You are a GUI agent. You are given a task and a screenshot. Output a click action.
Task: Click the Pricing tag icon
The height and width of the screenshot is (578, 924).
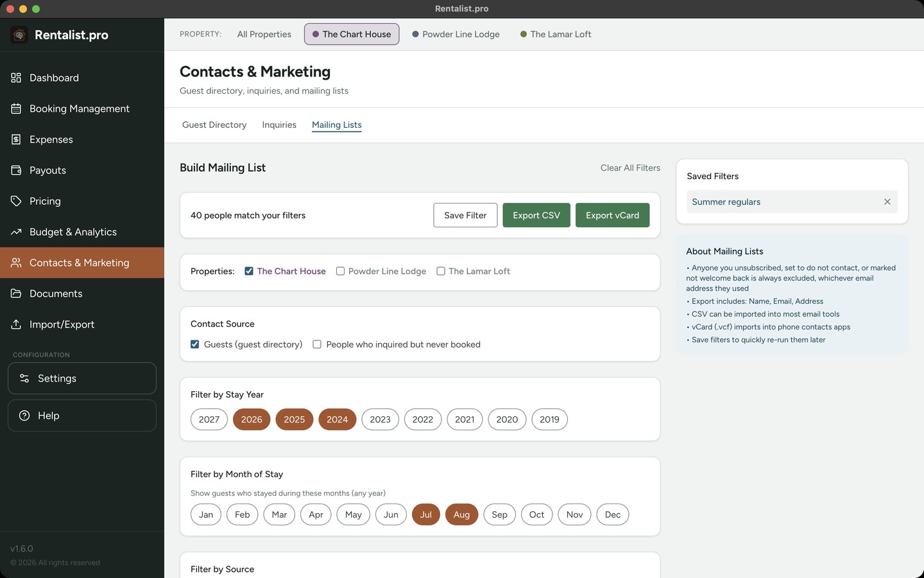pyautogui.click(x=16, y=201)
